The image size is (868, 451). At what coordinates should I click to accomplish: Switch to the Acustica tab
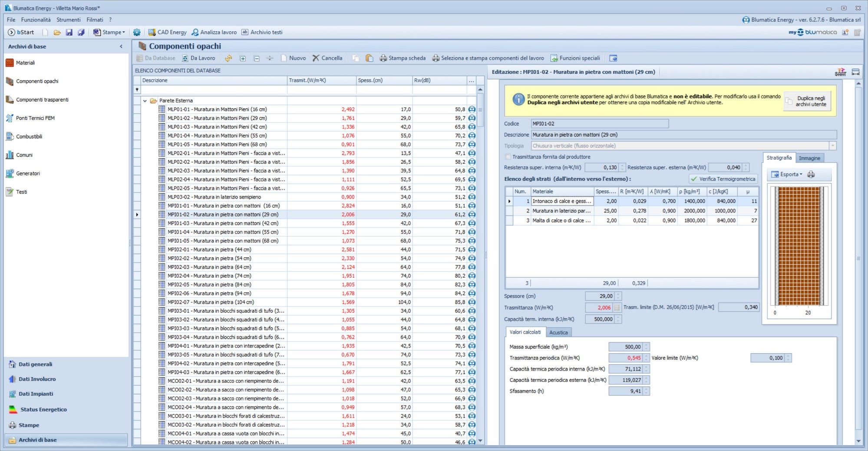558,332
